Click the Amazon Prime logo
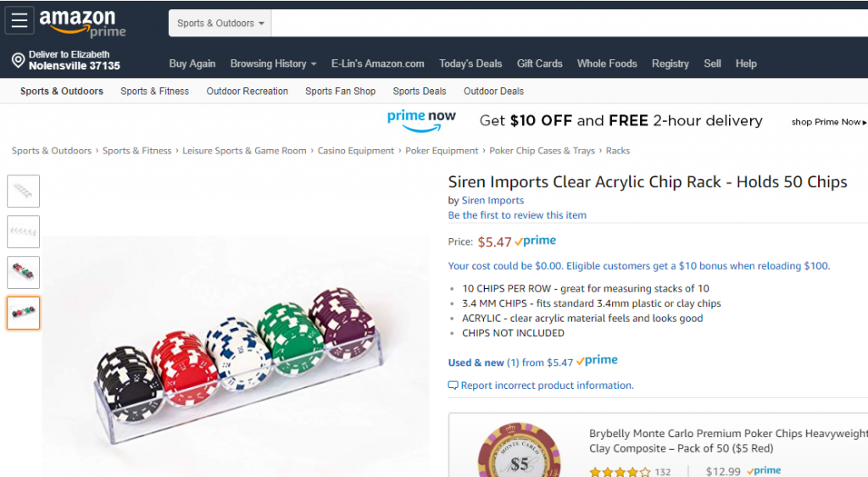The width and height of the screenshot is (868, 477). (x=82, y=23)
